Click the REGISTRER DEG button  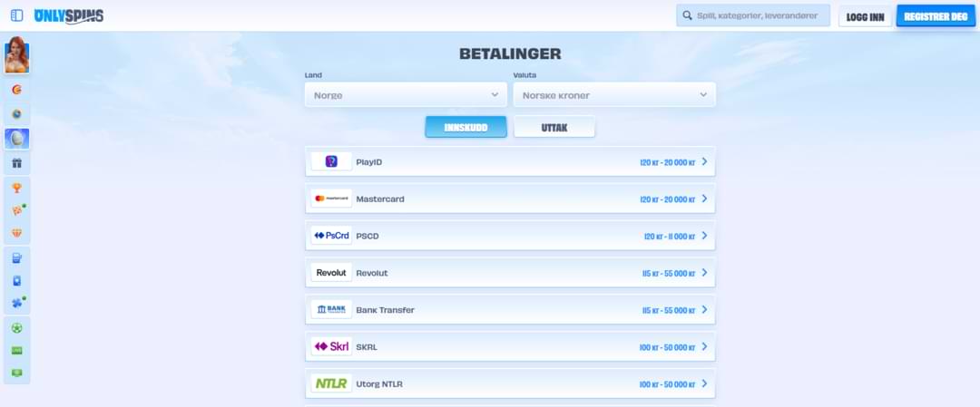click(936, 16)
